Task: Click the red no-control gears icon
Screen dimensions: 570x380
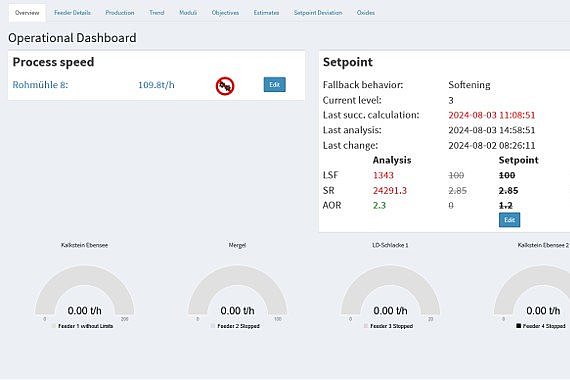Action: (x=225, y=86)
